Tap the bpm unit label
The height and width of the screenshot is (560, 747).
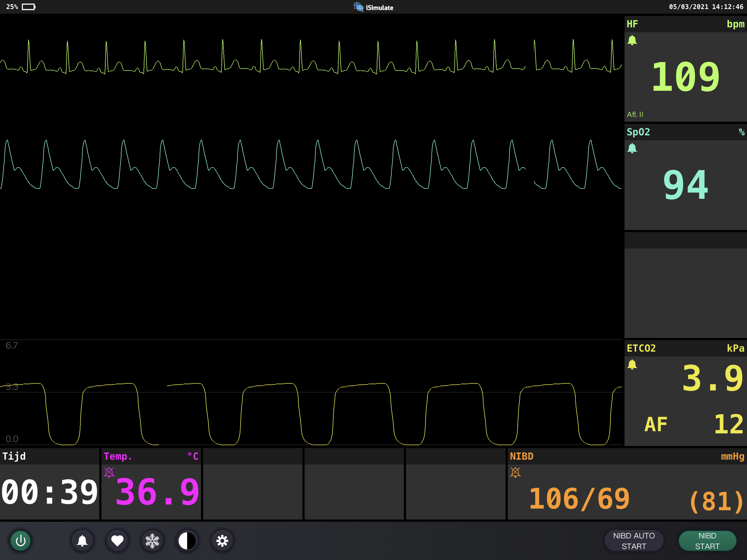(736, 24)
